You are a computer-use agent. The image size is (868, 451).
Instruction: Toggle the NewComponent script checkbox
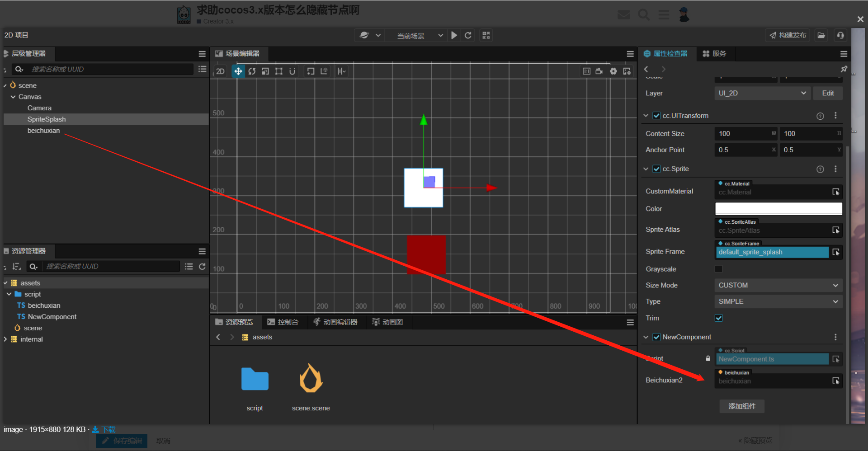coord(656,337)
